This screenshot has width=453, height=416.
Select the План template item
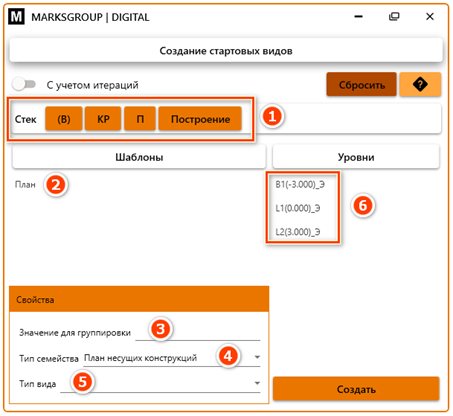(x=25, y=184)
